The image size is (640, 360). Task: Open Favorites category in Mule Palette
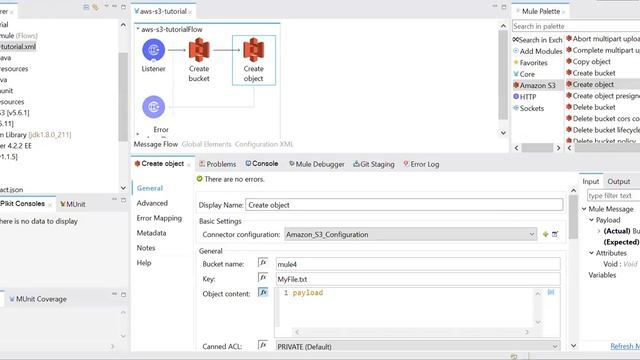click(530, 62)
